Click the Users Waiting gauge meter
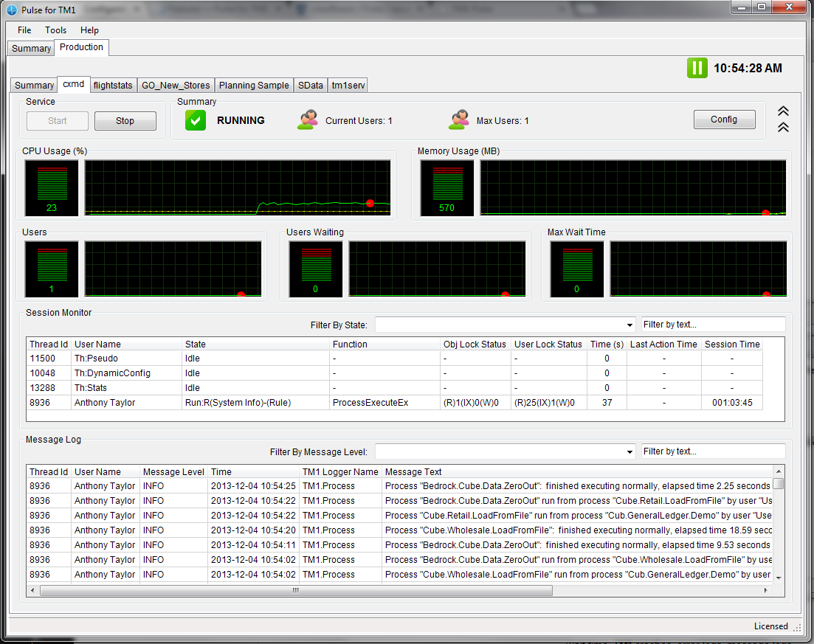 (316, 269)
